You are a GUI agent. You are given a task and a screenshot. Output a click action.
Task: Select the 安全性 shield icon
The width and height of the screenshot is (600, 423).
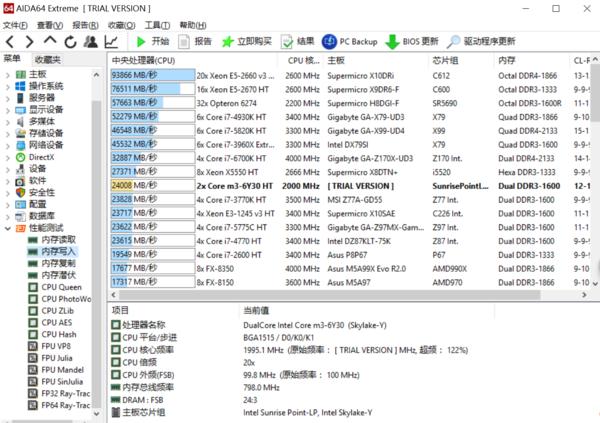(20, 193)
